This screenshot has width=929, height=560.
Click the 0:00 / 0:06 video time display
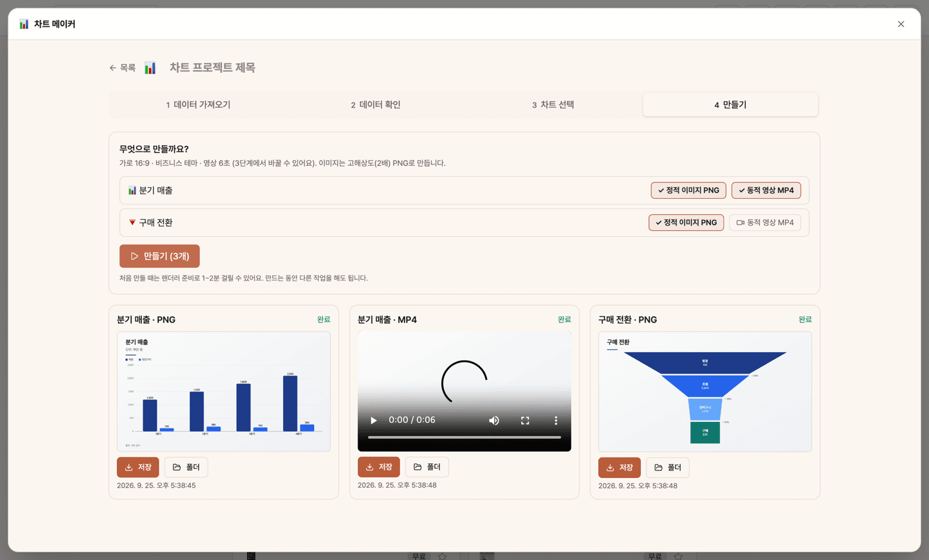pyautogui.click(x=412, y=420)
